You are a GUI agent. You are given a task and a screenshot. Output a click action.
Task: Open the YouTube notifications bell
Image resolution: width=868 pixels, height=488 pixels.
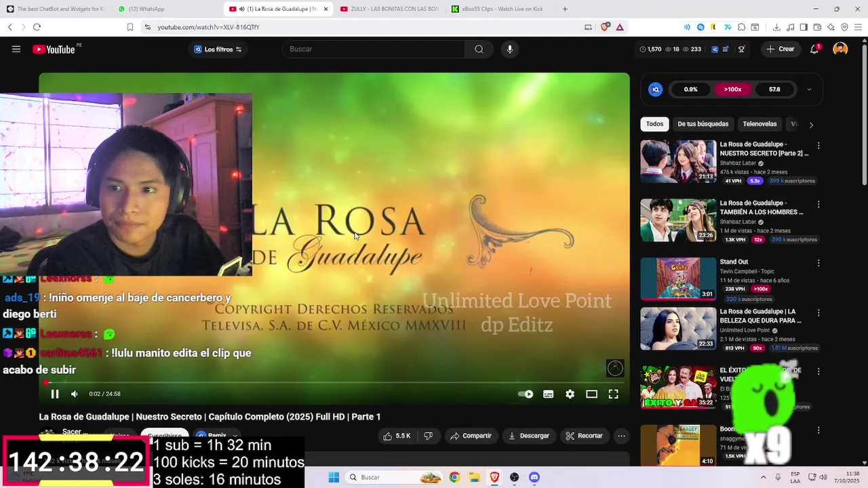tap(815, 49)
